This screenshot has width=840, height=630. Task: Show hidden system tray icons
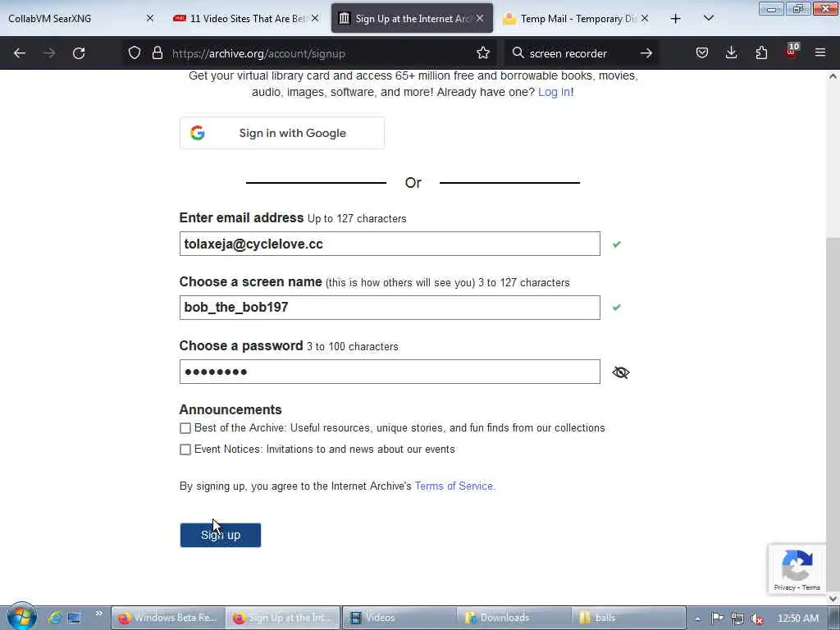click(x=697, y=619)
